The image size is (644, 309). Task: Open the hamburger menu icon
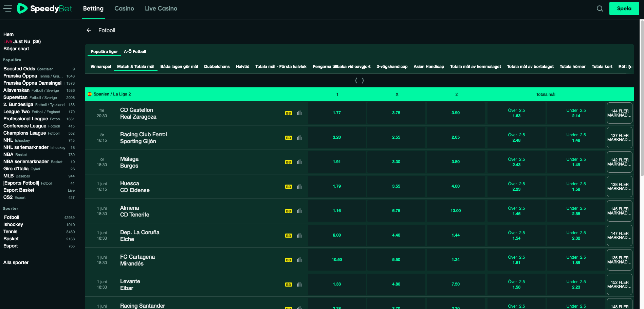pos(7,8)
